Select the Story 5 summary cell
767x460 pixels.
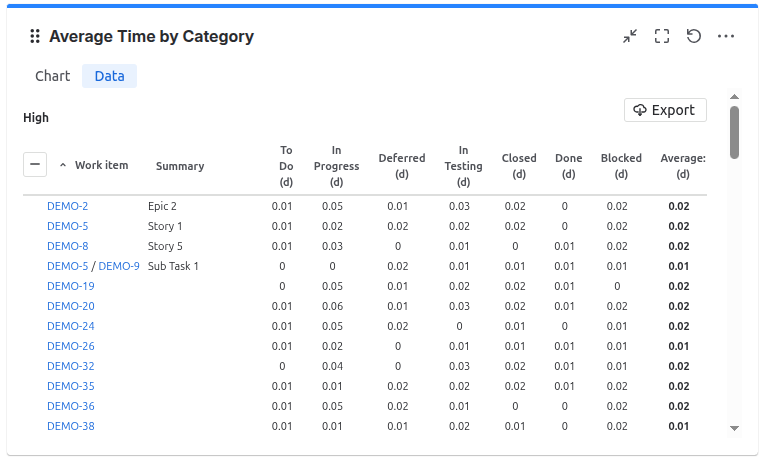(165, 246)
